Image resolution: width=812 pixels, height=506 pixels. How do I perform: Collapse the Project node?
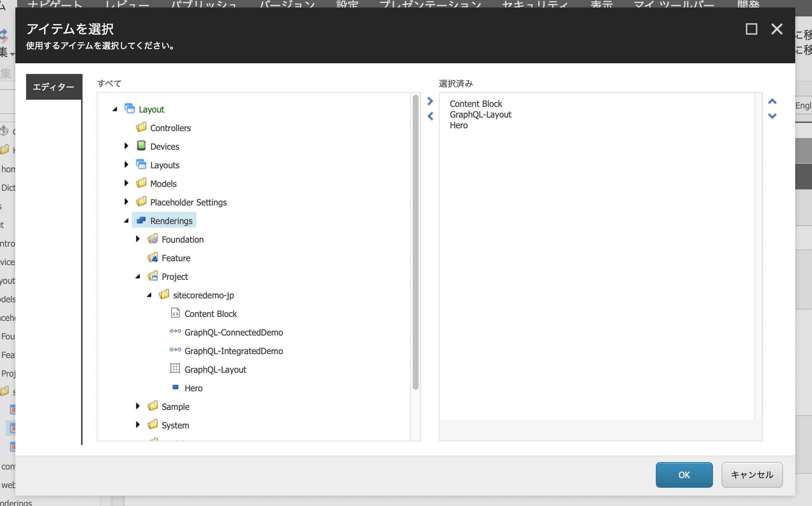pos(138,277)
